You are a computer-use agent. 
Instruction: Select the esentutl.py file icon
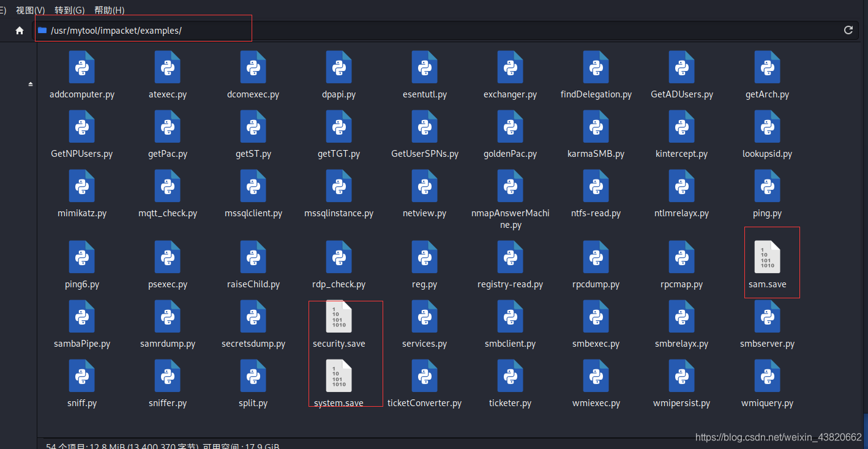pos(425,67)
